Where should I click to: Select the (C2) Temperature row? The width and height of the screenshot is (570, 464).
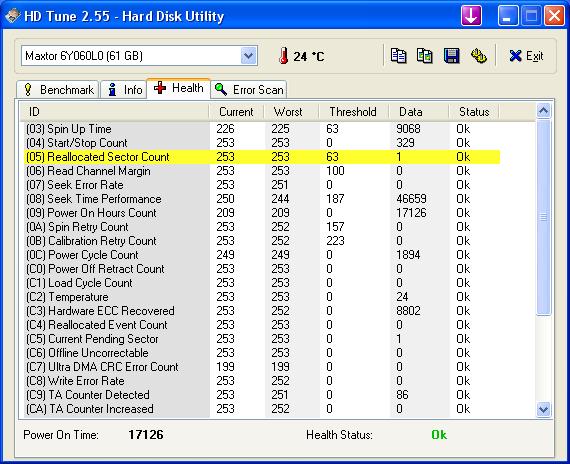(x=262, y=297)
